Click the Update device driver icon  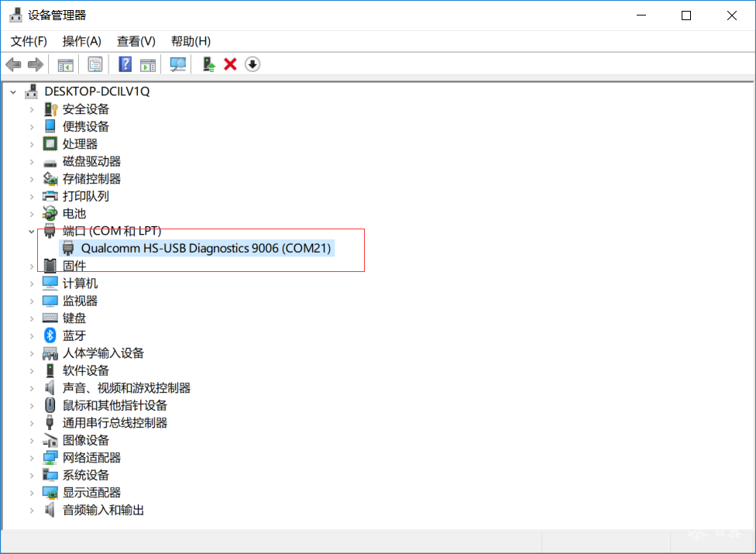pyautogui.click(x=208, y=64)
